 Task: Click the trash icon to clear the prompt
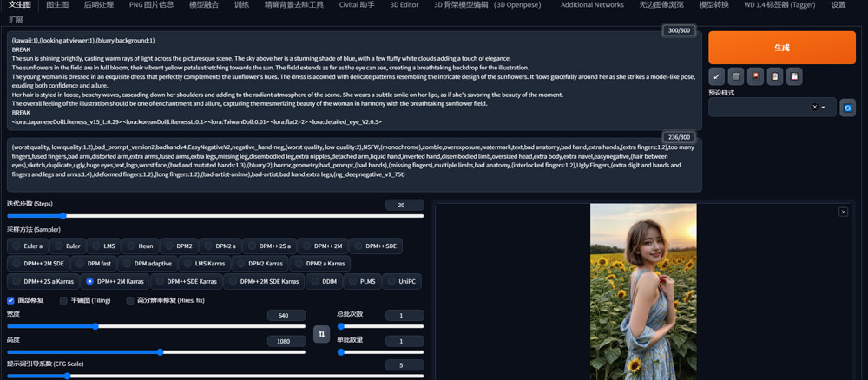tap(736, 77)
